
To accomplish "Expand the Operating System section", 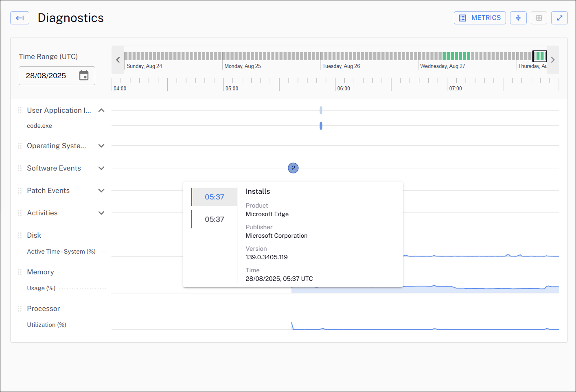I will (x=101, y=146).
